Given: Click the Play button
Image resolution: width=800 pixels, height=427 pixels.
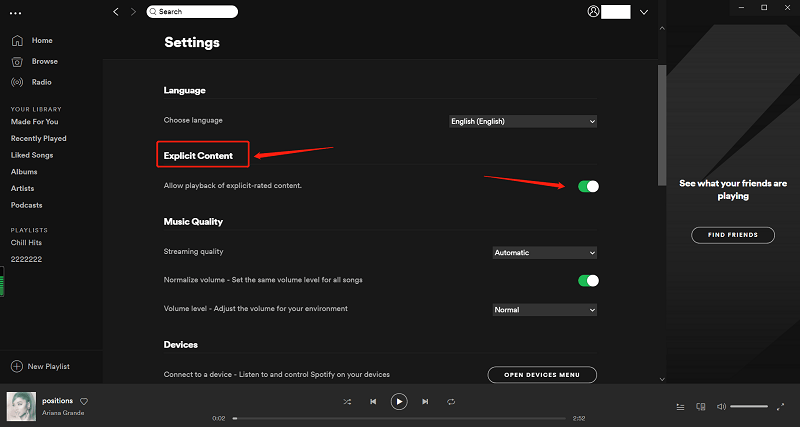Looking at the screenshot, I should [x=399, y=402].
